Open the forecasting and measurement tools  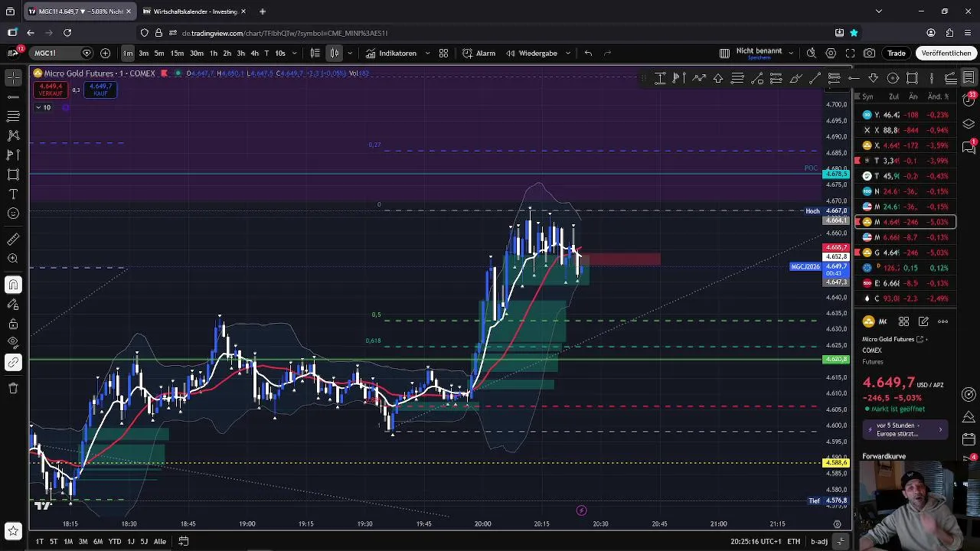click(x=13, y=155)
